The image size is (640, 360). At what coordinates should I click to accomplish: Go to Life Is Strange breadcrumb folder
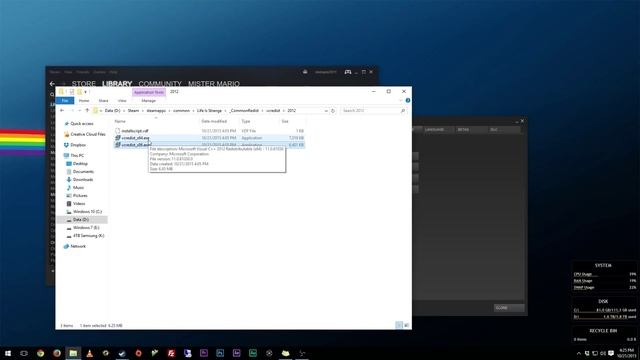[209, 111]
